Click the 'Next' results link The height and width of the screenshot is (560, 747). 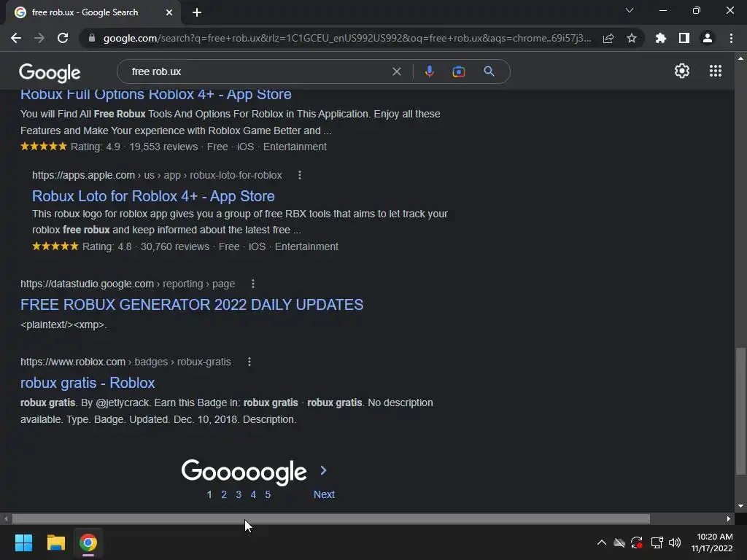point(324,494)
